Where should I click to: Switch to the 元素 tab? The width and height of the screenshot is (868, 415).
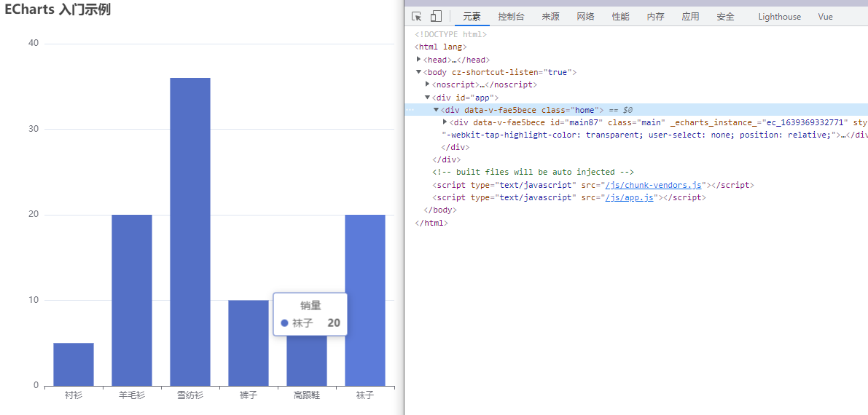[x=472, y=17]
